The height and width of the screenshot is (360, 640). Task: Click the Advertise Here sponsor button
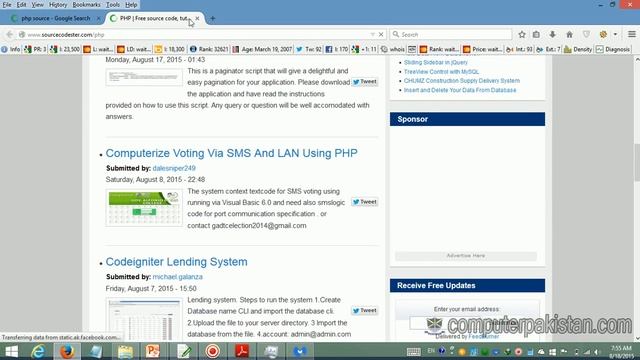click(466, 256)
